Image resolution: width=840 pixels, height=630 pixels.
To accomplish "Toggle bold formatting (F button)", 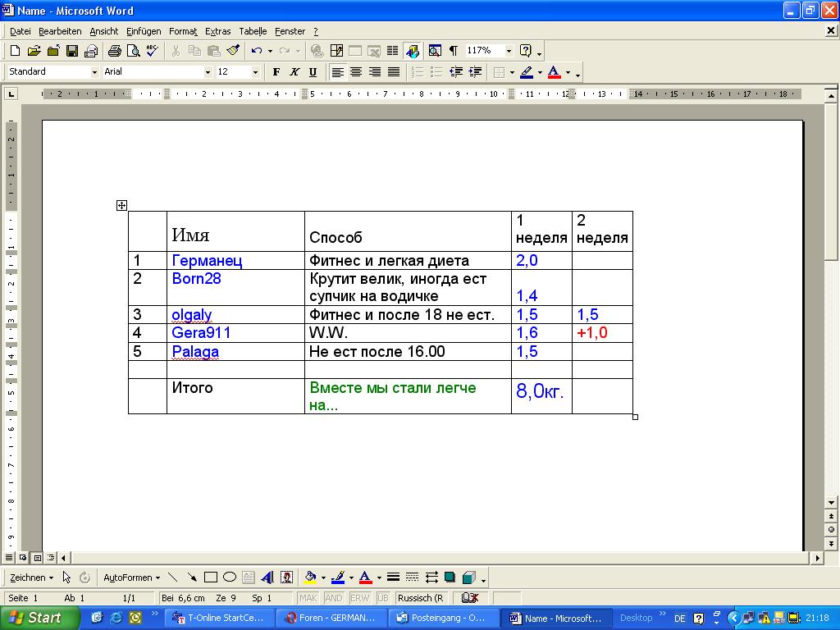I will (x=276, y=72).
